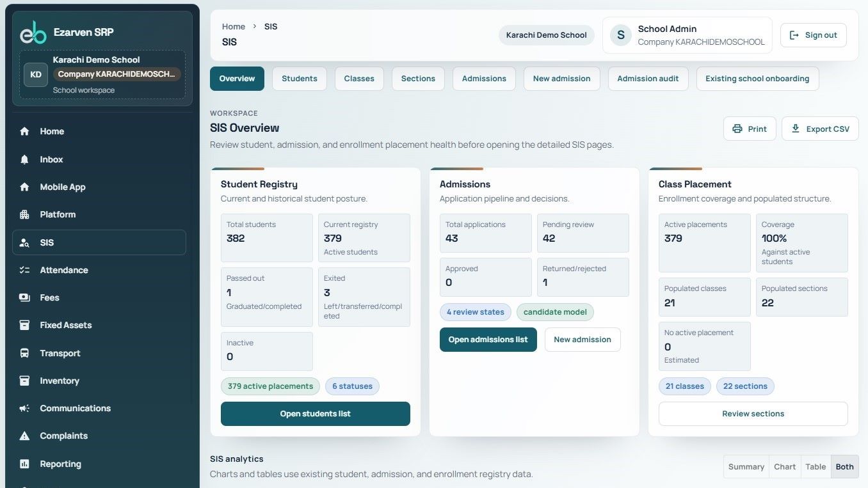The height and width of the screenshot is (488, 868).
Task: Click the 4 review states tag
Action: pos(476,312)
